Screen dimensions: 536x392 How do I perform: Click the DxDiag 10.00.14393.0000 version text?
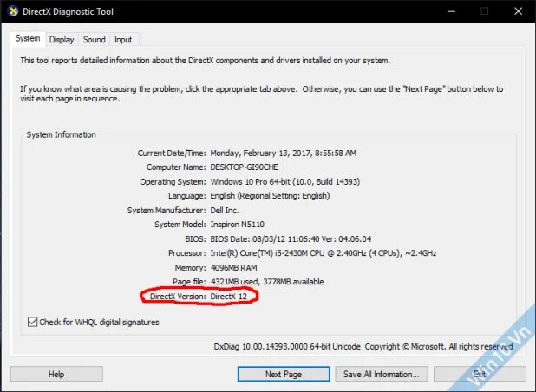(x=287, y=347)
